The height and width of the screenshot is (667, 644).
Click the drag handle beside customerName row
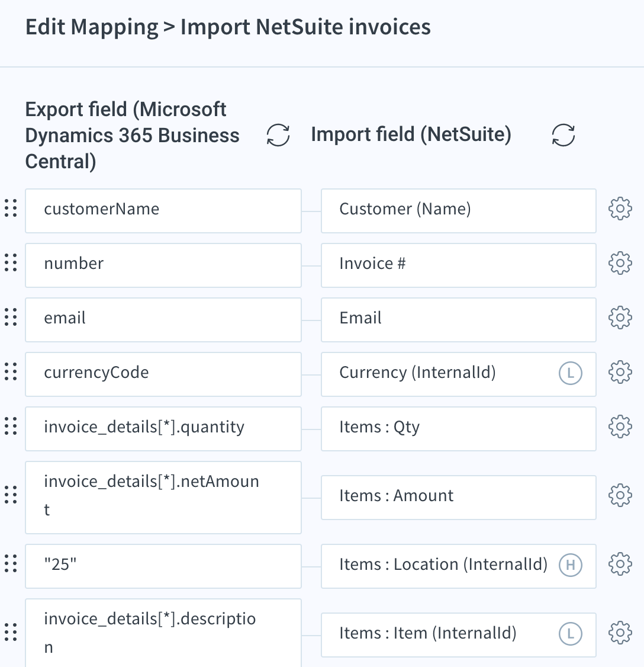(11, 208)
